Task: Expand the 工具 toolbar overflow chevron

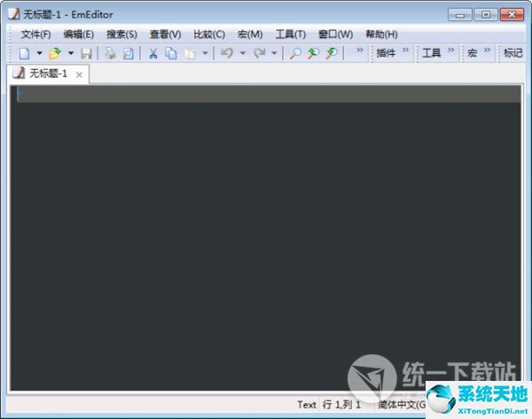Action: click(450, 50)
